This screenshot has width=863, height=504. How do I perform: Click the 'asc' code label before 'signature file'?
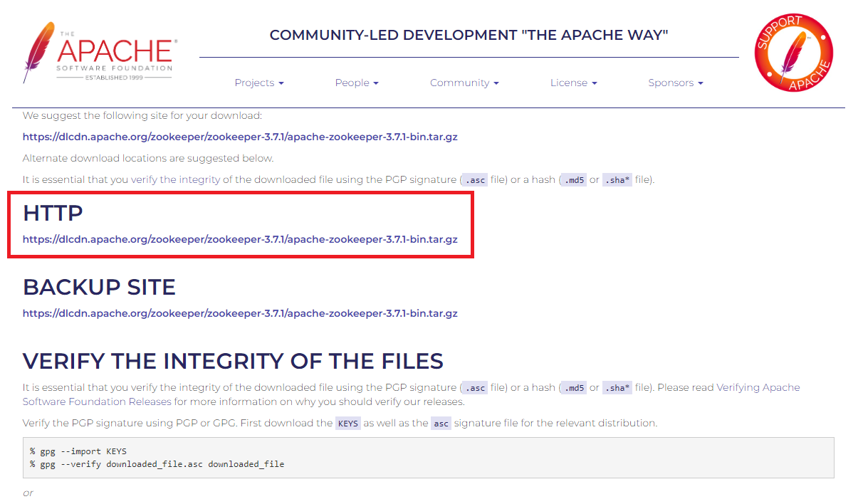(441, 423)
